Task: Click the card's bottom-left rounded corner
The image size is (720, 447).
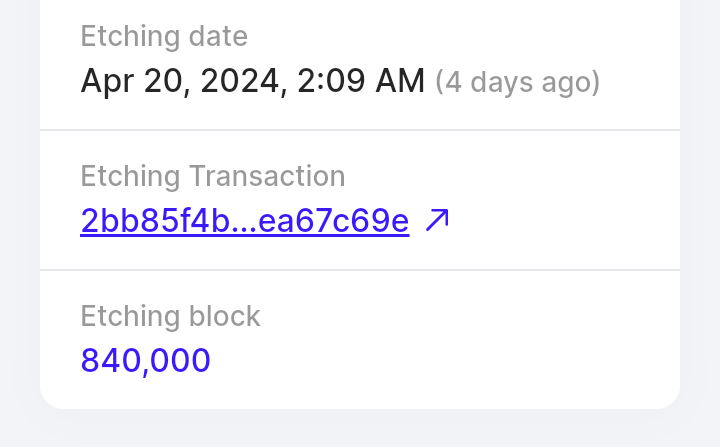Action: click(x=50, y=399)
